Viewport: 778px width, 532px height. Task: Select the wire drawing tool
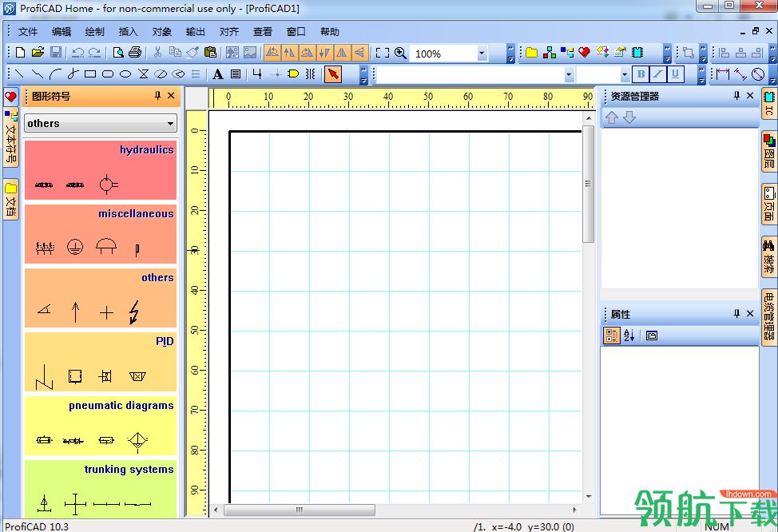pos(257,74)
